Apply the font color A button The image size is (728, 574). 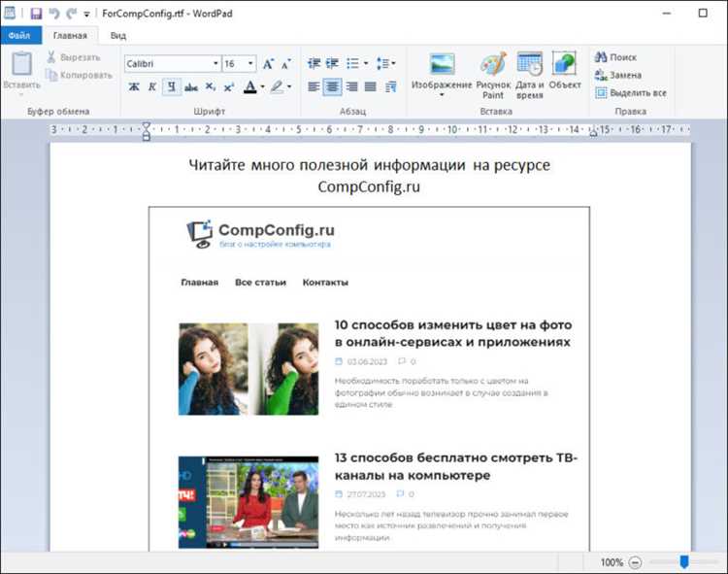(249, 86)
